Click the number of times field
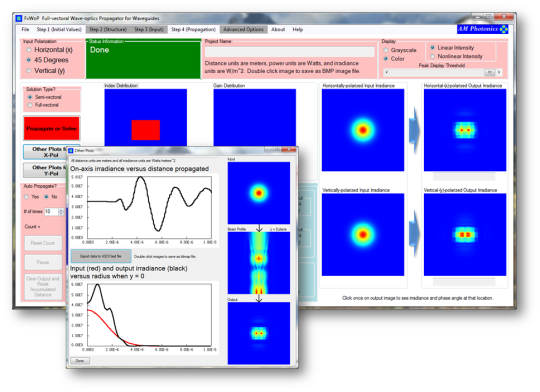 [51, 212]
